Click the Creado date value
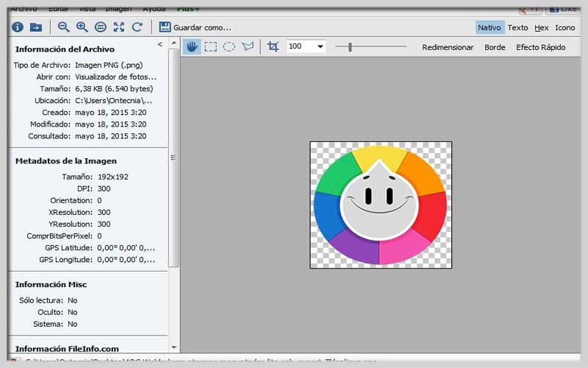This screenshot has width=588, height=368. tap(111, 113)
